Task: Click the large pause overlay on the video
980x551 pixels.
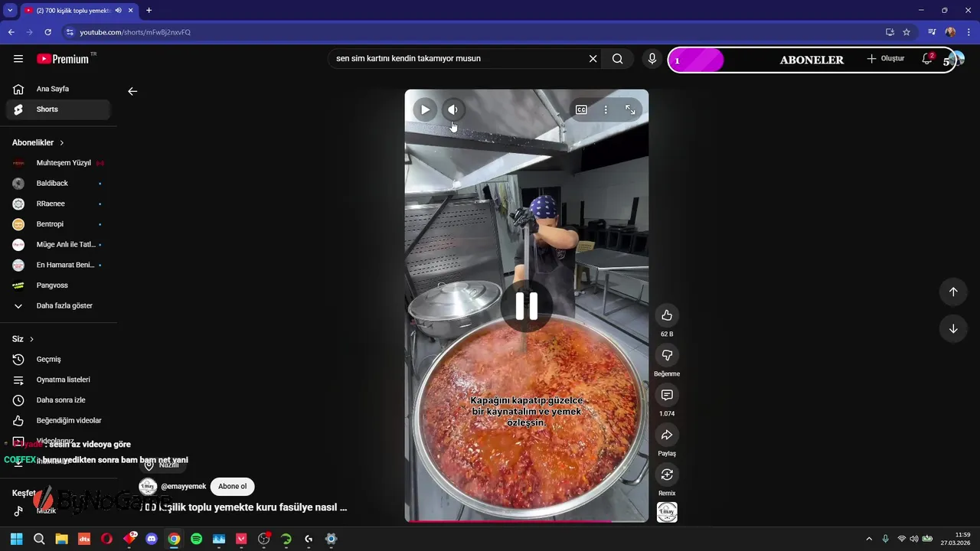Action: pos(527,306)
